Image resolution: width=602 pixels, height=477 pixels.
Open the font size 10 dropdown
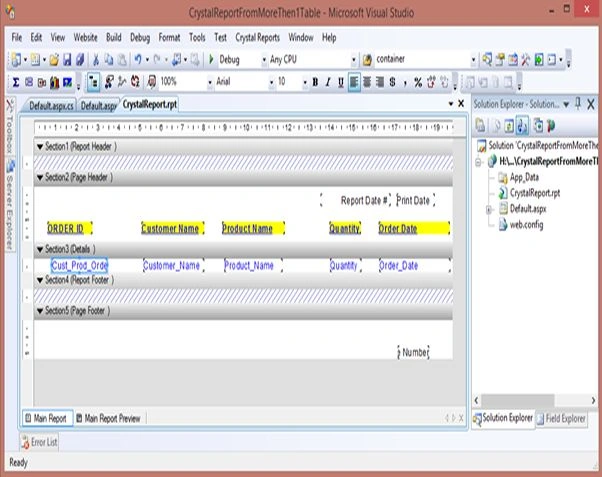305,82
